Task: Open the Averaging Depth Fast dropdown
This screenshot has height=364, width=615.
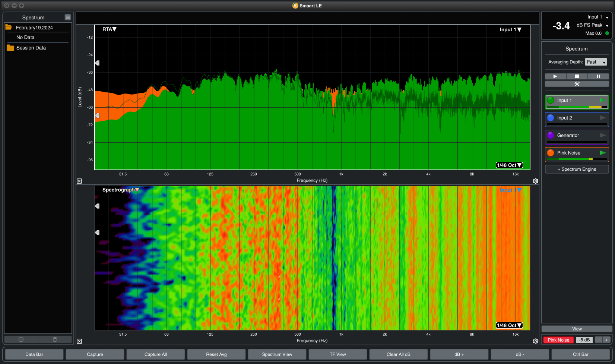Action: coord(596,62)
